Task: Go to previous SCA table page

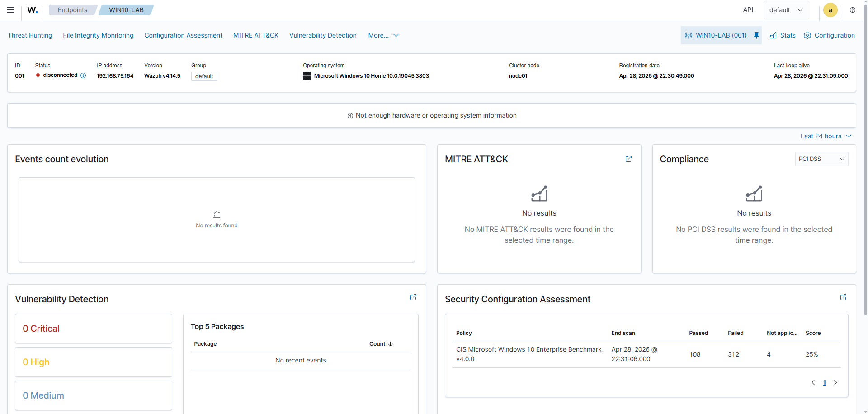Action: (x=813, y=382)
